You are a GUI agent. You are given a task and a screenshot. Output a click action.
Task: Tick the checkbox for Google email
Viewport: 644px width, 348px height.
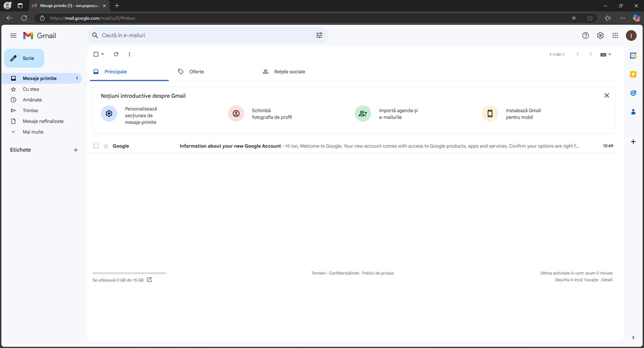point(96,146)
